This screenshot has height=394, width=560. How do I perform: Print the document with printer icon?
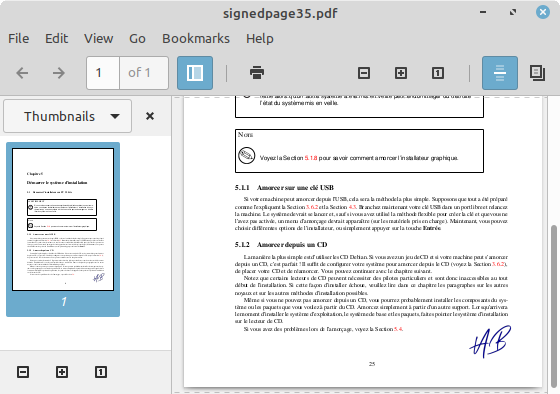[257, 73]
